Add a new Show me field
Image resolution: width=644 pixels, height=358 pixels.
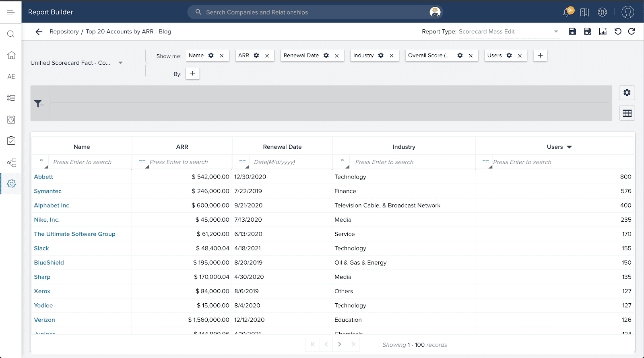[540, 56]
